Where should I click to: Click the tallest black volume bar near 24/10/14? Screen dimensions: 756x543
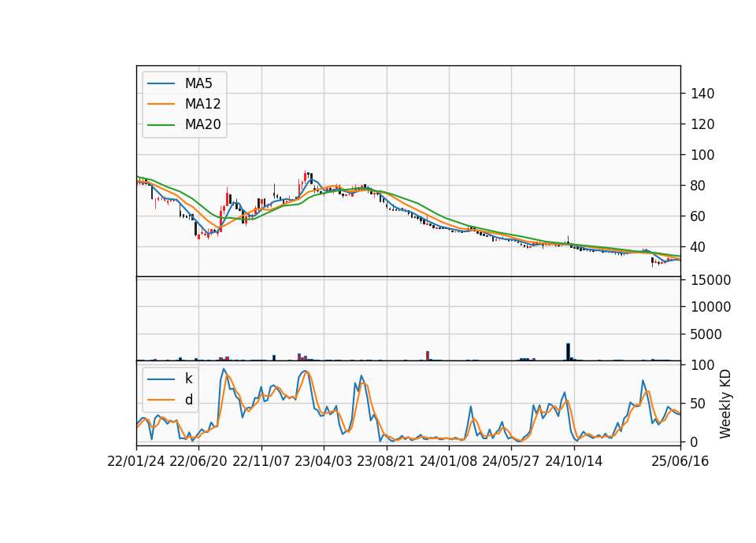coord(568,352)
